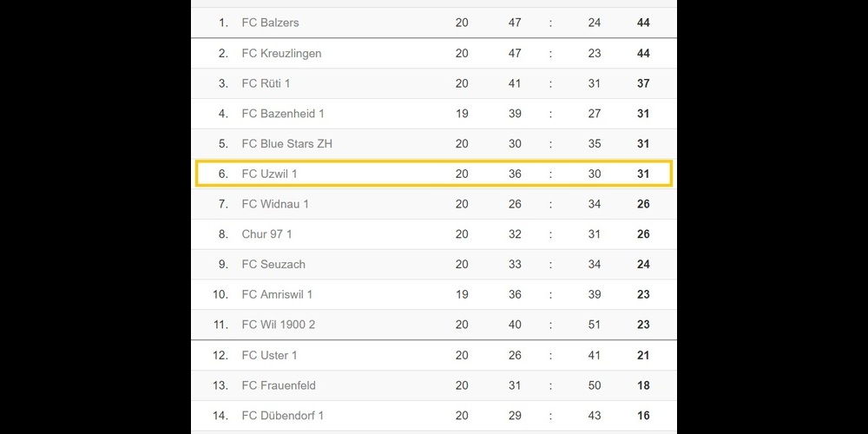Open FC Bazenheid 1 team page
Image resolution: width=868 pixels, height=434 pixels.
(x=283, y=114)
